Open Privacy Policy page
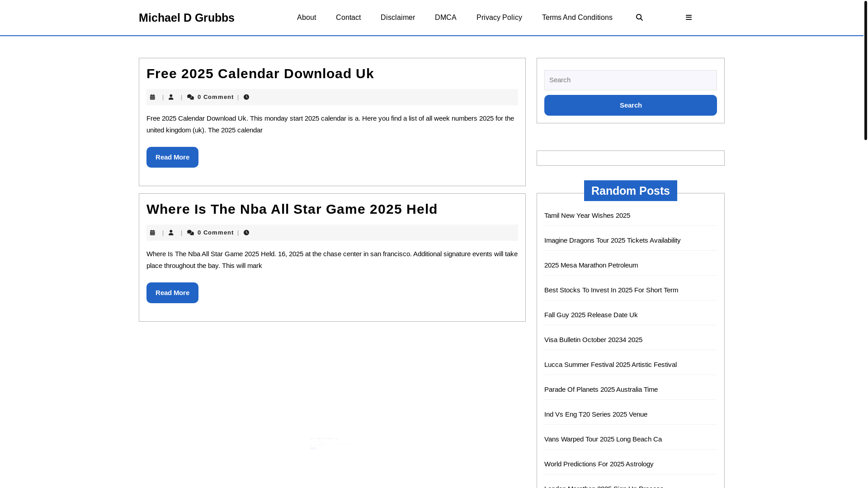The width and height of the screenshot is (868, 488). point(499,17)
